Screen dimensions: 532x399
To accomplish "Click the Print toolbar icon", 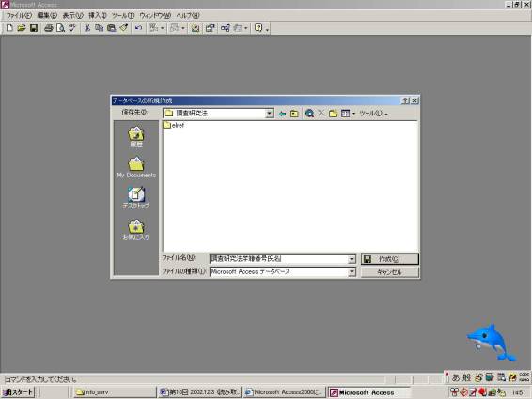I will [x=49, y=28].
